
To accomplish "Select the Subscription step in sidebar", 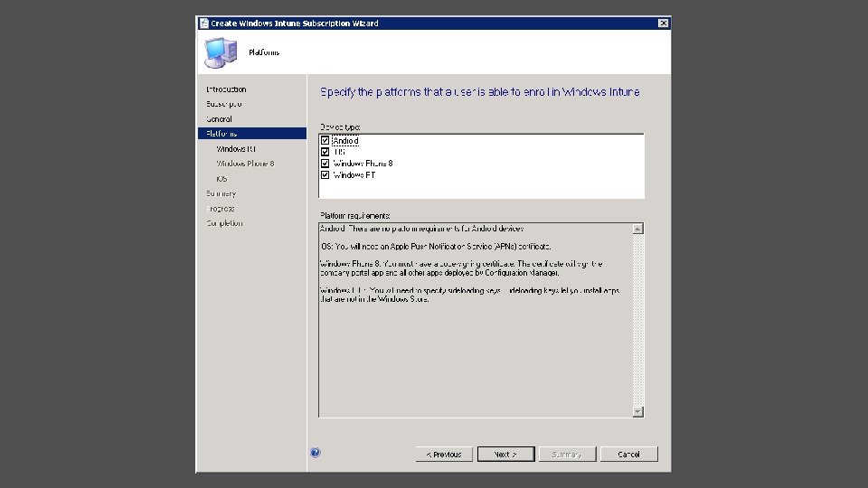I will (223, 104).
